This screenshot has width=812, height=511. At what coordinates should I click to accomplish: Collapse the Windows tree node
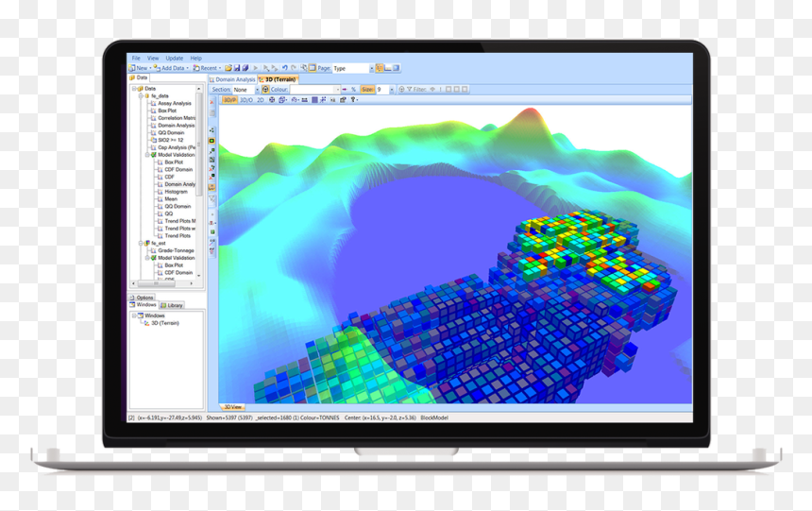click(x=134, y=315)
